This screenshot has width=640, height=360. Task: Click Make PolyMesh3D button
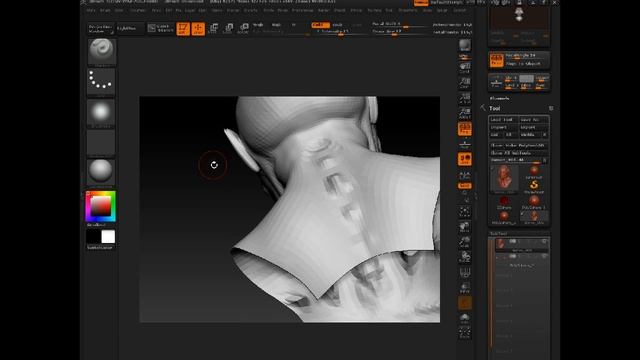coord(519,145)
